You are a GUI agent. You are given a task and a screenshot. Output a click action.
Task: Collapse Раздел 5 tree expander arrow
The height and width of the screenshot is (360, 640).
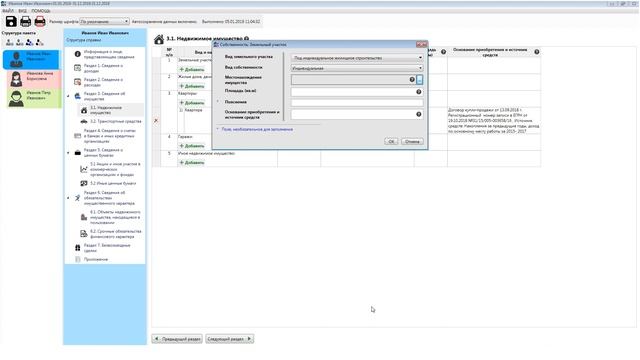[68, 153]
